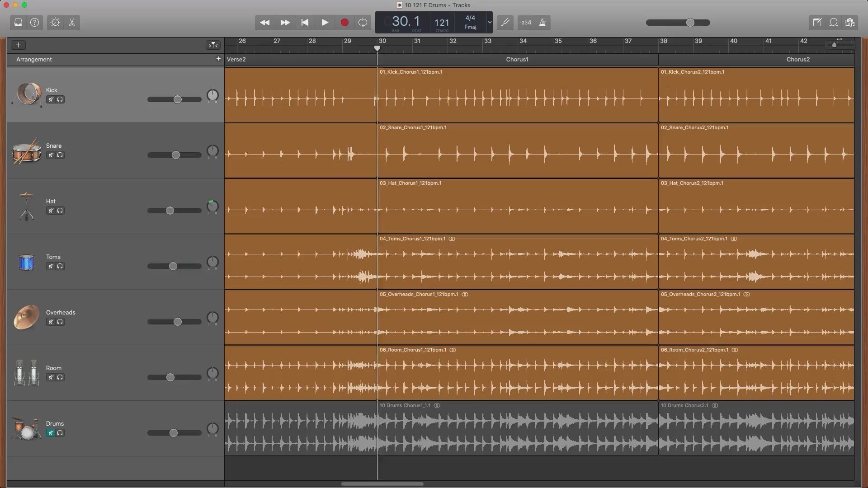Viewport: 868px width, 488px height.
Task: Select the 10 Drums Chorus1_1.1 region
Action: coord(518,428)
